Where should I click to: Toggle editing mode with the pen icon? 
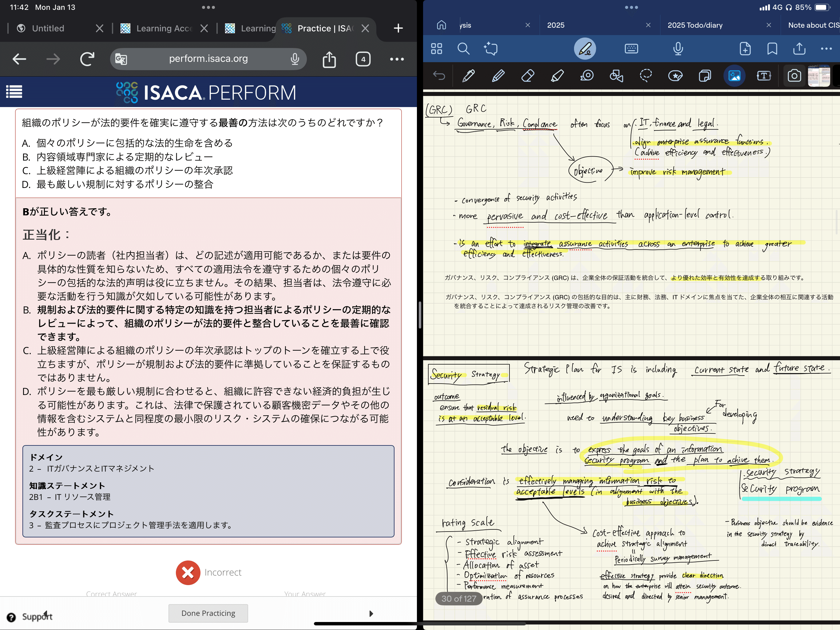tap(584, 49)
